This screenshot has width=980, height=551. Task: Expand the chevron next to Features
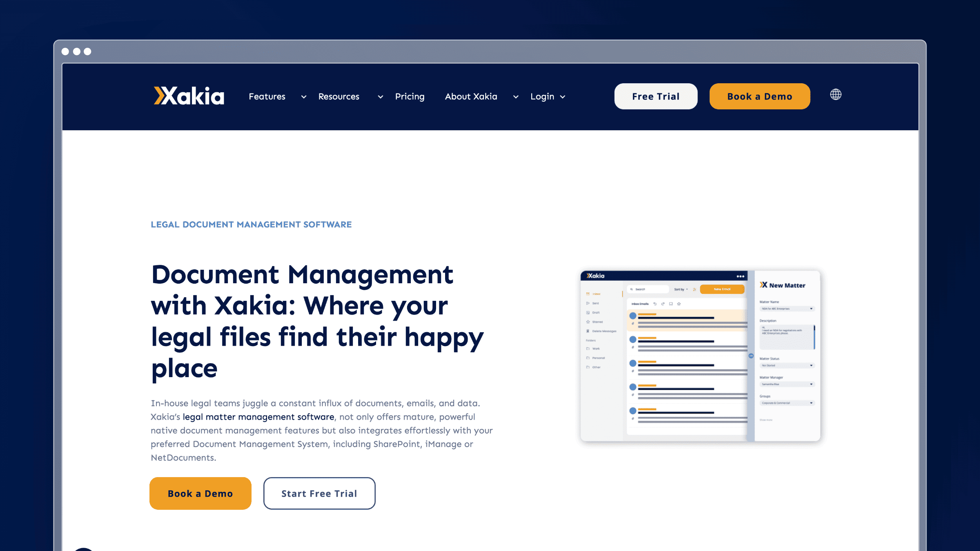point(304,97)
